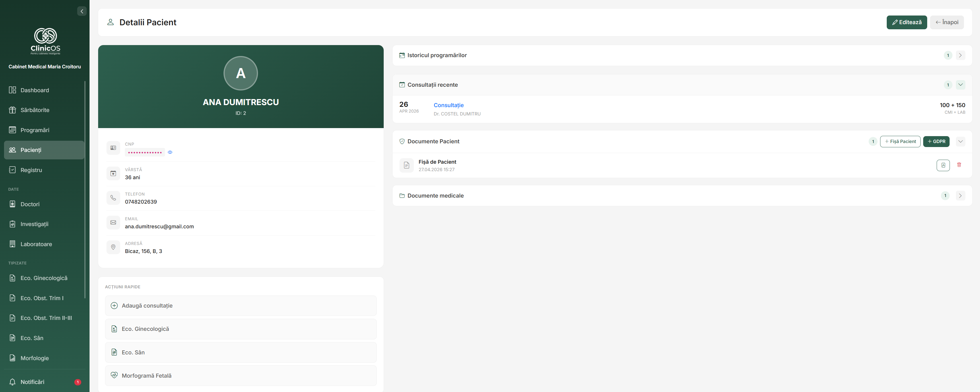Click the Eco. Obst. Trim I icon
The image size is (980, 392).
click(13, 298)
